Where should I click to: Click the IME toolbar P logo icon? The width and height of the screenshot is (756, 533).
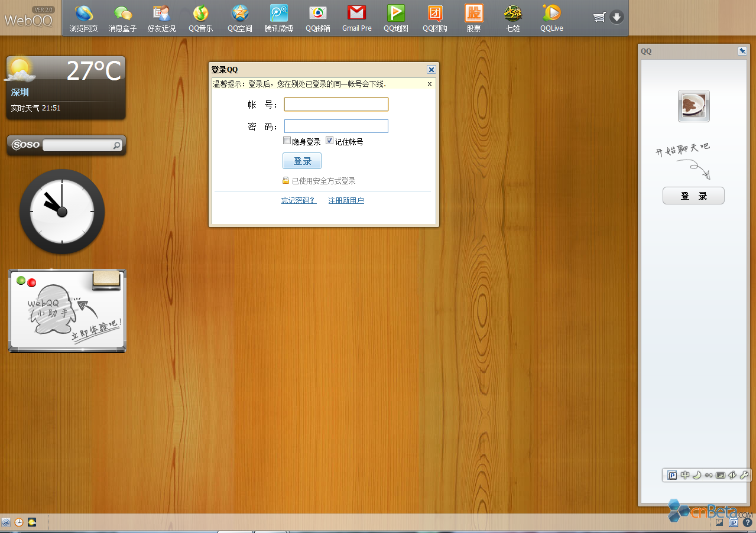tap(673, 475)
